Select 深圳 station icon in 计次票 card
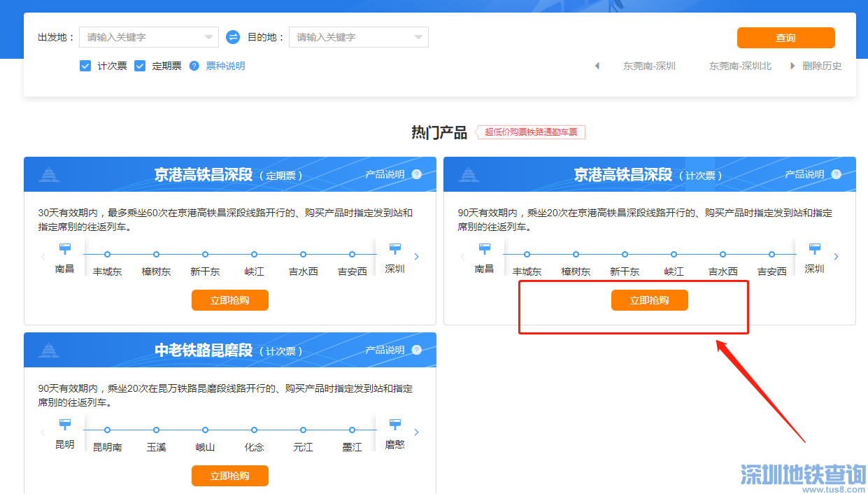 click(815, 248)
